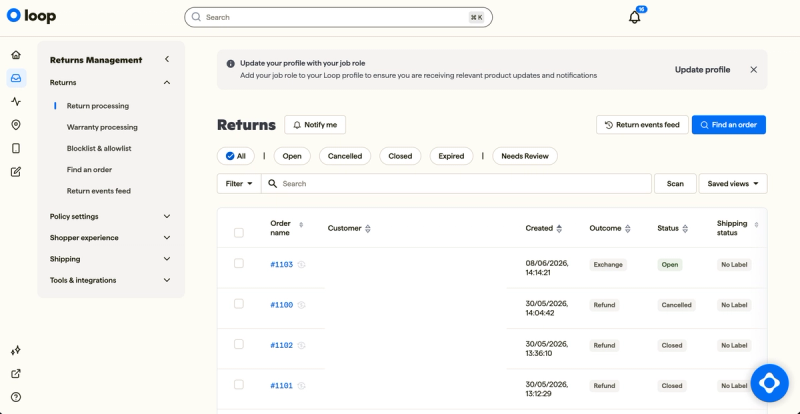
Task: Open order #1103 link
Action: coord(282,264)
